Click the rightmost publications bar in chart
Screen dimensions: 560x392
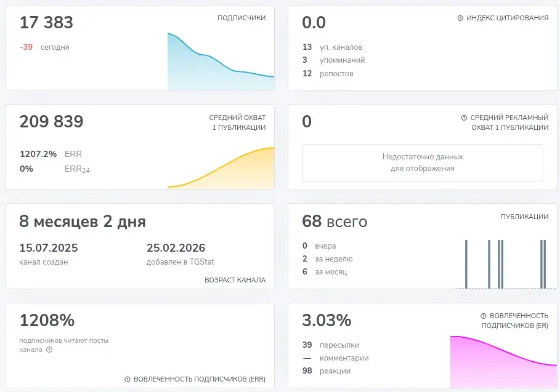pyautogui.click(x=545, y=264)
